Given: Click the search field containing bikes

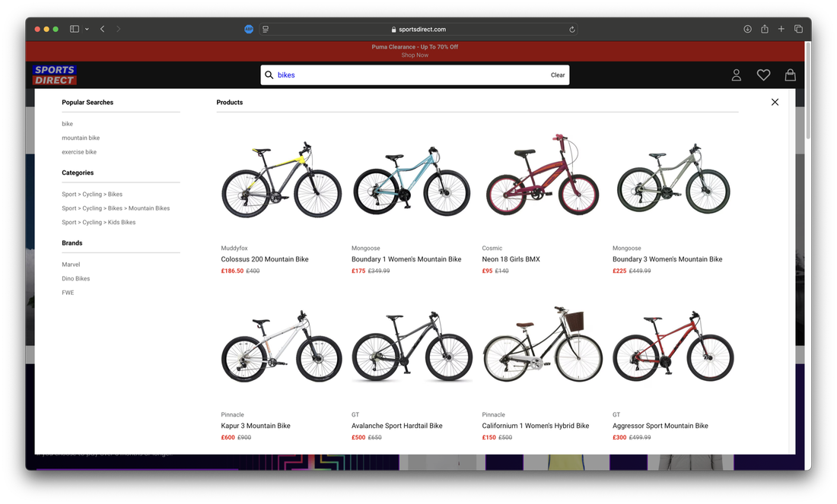Looking at the screenshot, I should point(415,75).
